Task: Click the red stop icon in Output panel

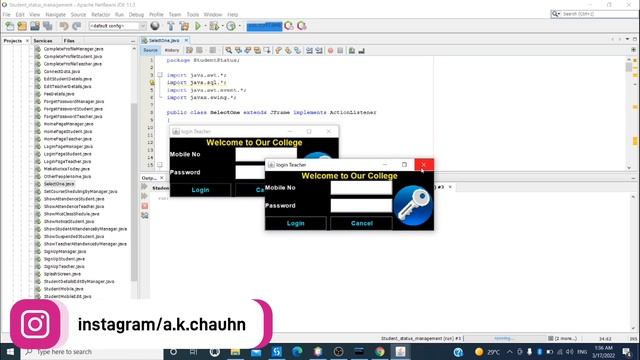Action: click(x=144, y=206)
